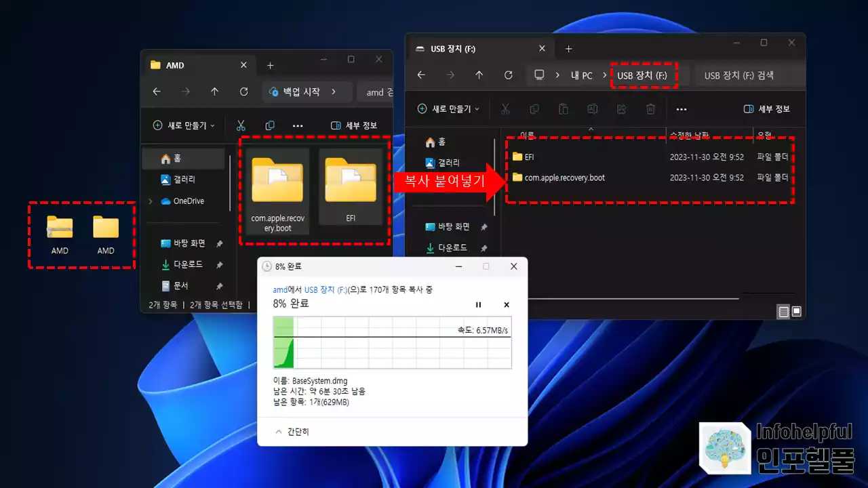Cut selected items in AMD window
Screen dimensions: 868x488
tap(240, 125)
